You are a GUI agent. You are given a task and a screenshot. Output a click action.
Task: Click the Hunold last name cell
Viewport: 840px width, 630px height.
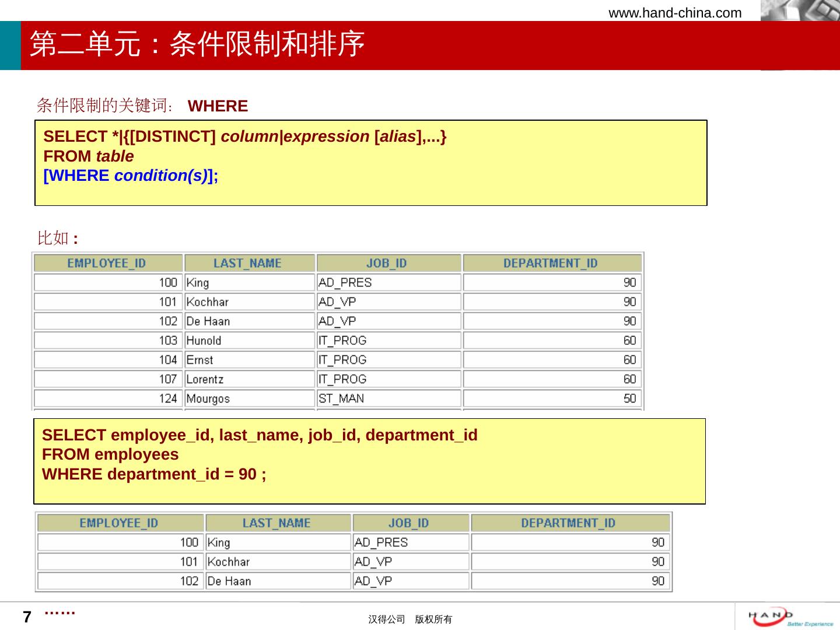(250, 341)
